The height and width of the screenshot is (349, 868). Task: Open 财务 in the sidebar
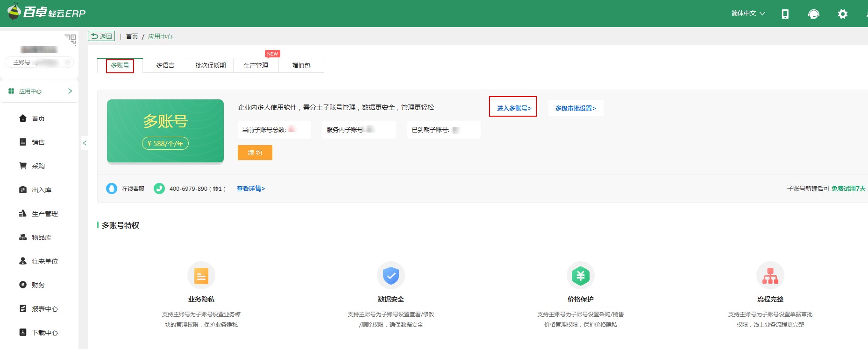pos(38,285)
